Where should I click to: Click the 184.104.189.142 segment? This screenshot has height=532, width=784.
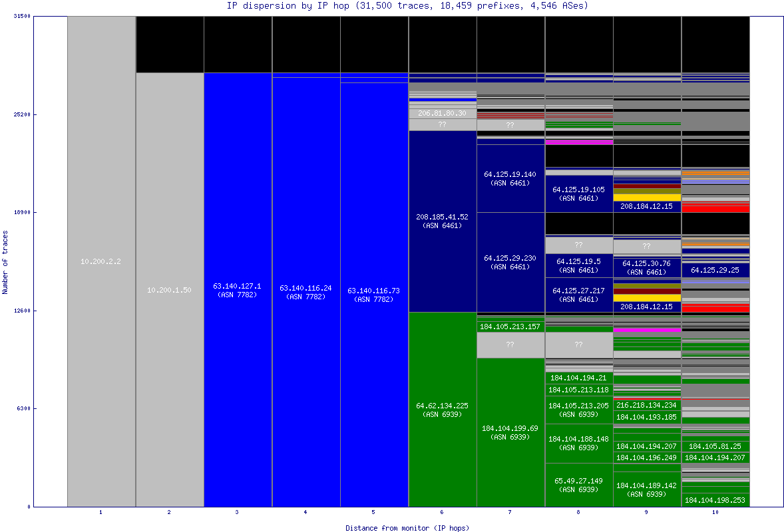pyautogui.click(x=646, y=489)
